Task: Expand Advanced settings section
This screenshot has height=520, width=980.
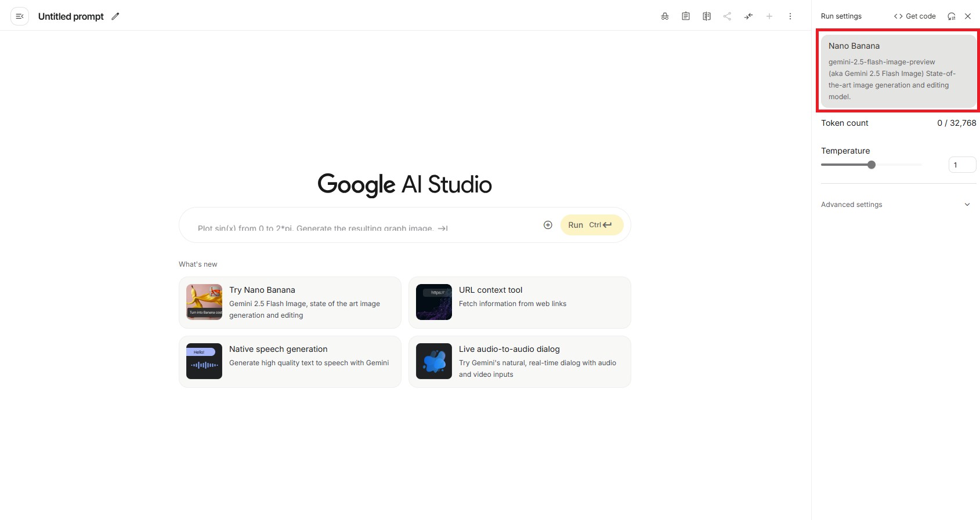Action: point(898,205)
